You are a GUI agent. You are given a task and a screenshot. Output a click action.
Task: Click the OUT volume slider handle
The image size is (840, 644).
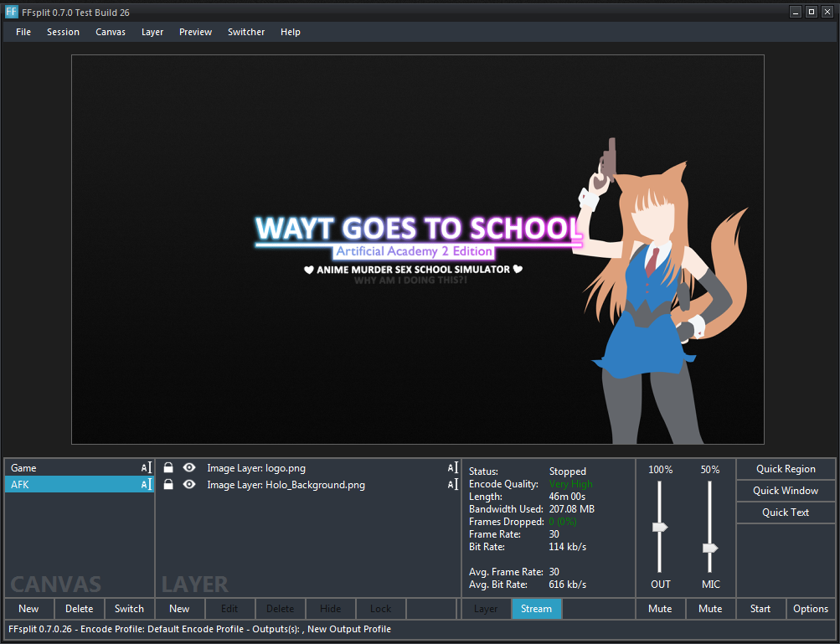click(x=660, y=528)
